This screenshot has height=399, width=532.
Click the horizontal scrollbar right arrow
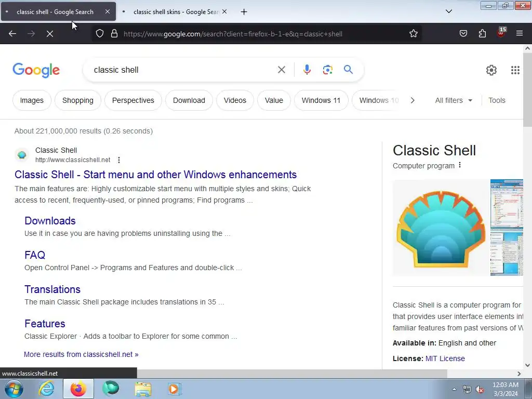[519, 374]
